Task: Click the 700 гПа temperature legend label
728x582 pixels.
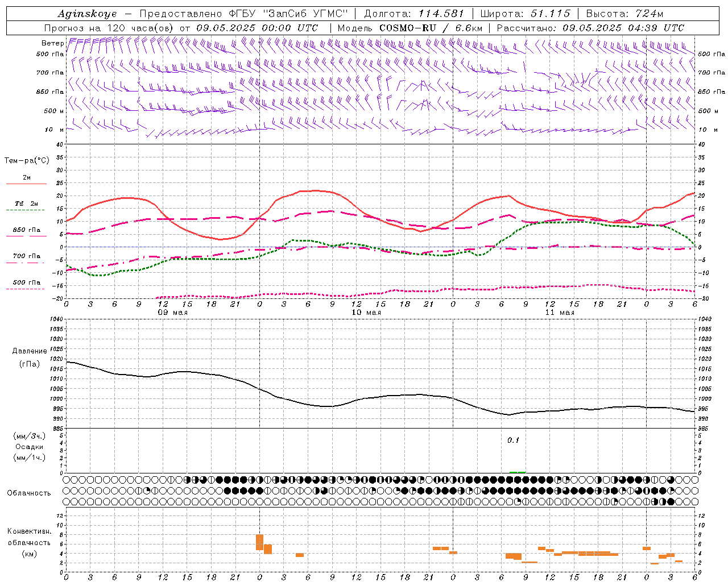Action: coord(26,256)
